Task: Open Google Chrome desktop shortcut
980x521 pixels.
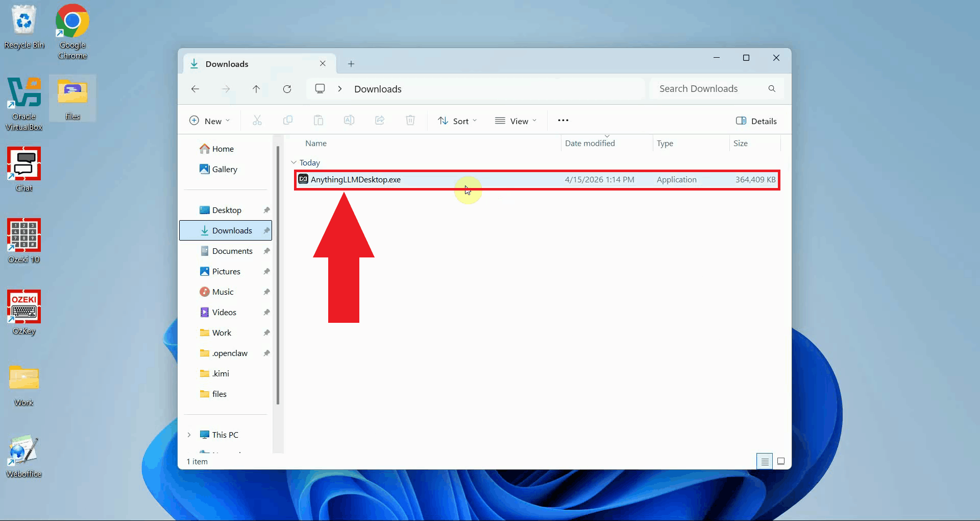Action: [x=72, y=32]
